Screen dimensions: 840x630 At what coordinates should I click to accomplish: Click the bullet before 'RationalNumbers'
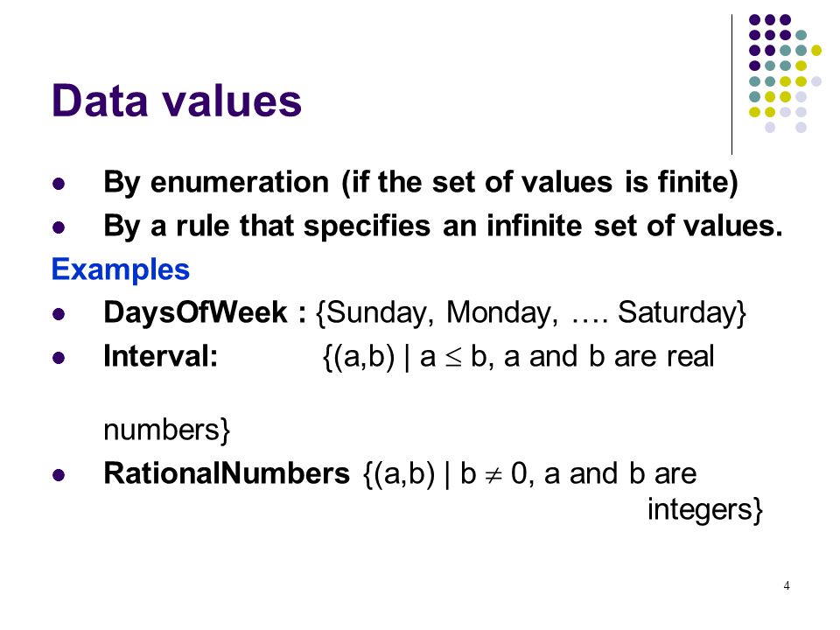(59, 475)
